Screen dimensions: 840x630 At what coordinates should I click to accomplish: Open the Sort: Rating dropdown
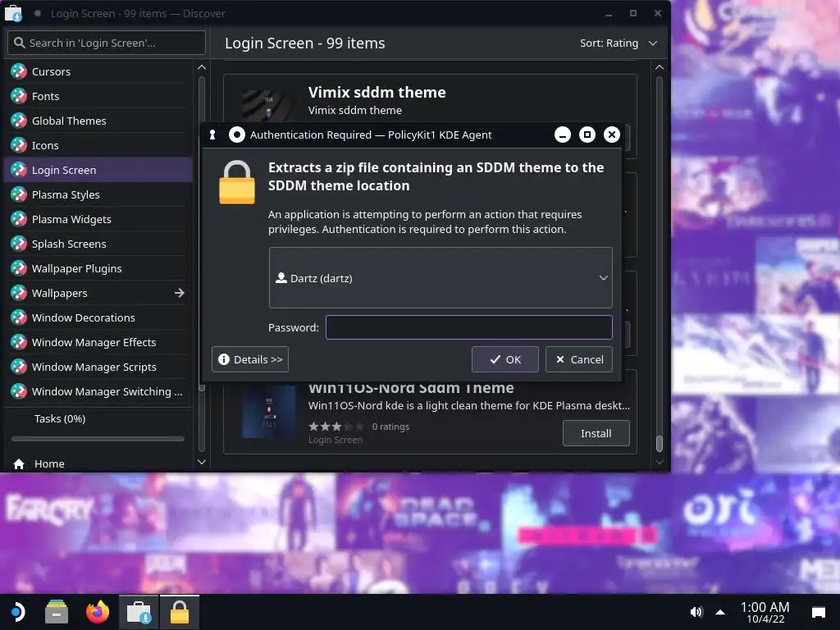pyautogui.click(x=619, y=43)
